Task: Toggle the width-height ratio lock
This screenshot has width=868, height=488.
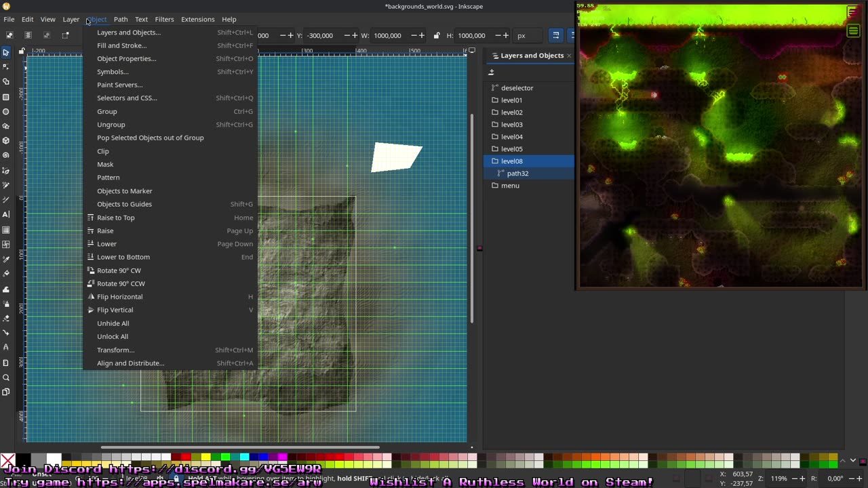Action: click(x=436, y=35)
